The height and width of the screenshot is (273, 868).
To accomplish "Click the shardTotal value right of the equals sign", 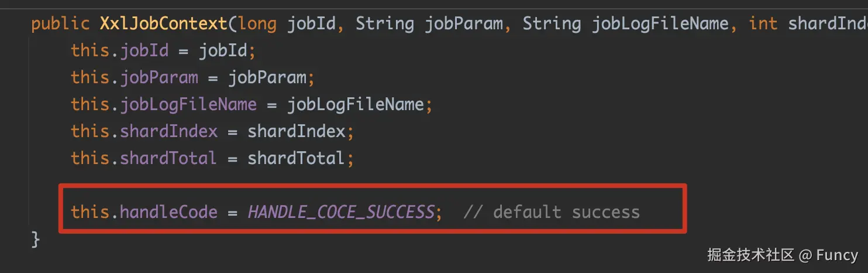I will click(297, 158).
